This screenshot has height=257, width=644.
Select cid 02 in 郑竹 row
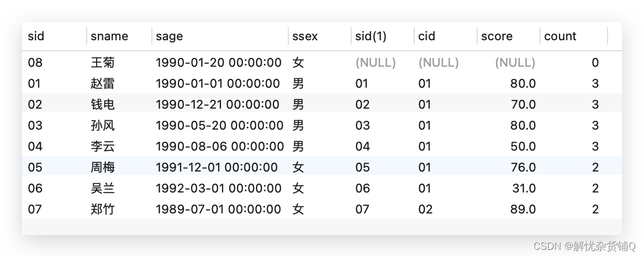click(425, 209)
